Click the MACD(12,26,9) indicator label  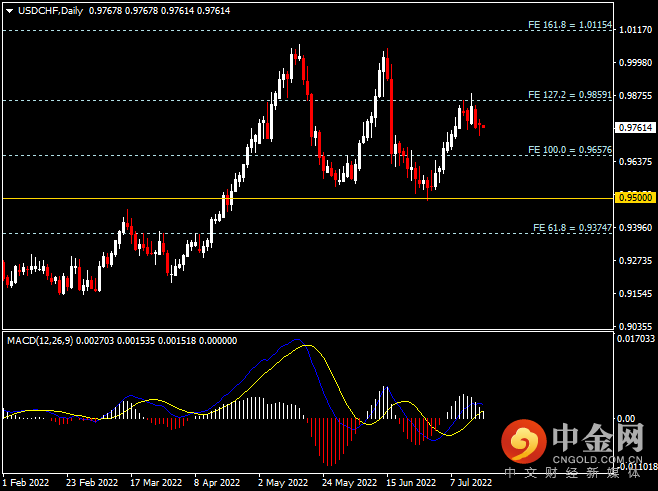[x=40, y=341]
